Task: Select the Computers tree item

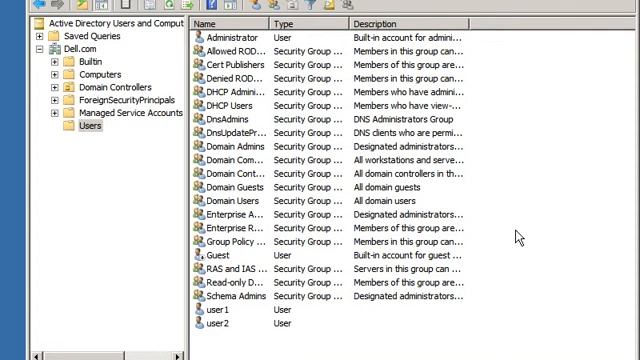Action: (100, 75)
